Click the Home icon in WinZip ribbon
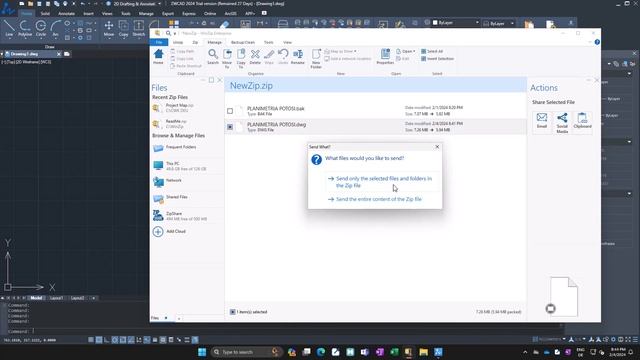 (158, 57)
